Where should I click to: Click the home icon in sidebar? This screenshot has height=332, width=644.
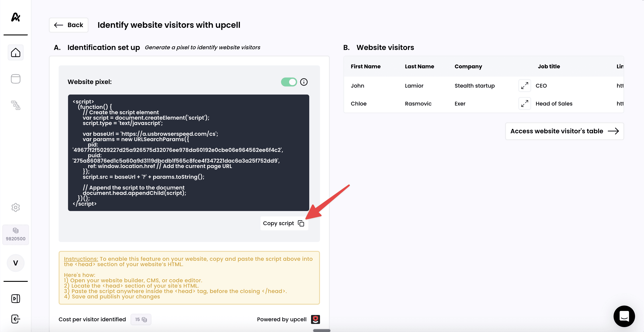[15, 53]
